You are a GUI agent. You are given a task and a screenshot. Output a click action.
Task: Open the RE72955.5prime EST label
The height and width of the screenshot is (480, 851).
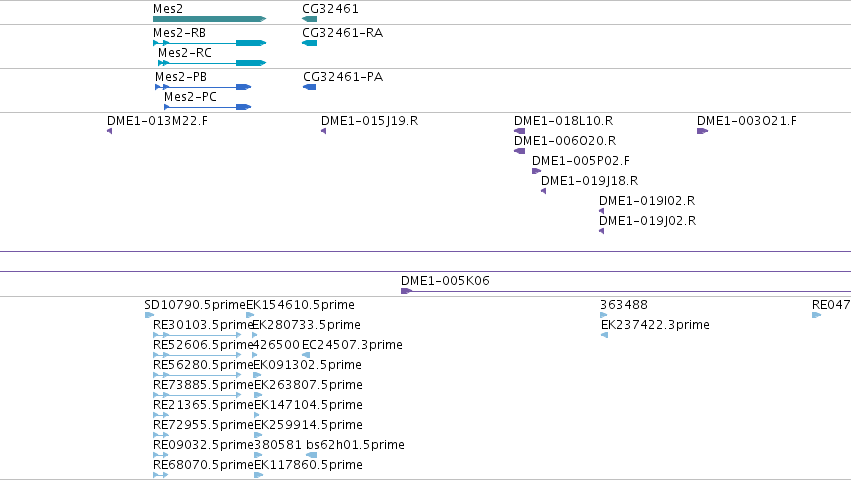click(204, 425)
